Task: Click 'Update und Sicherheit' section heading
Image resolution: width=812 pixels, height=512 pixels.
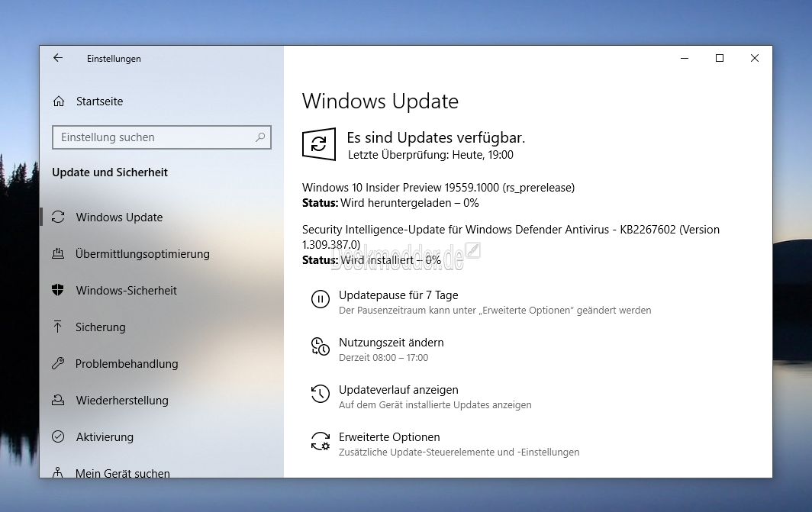Action: tap(110, 172)
